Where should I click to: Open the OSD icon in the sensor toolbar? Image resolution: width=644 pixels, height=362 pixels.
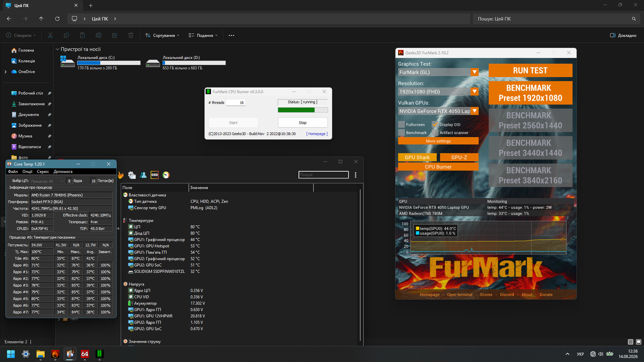[154, 175]
